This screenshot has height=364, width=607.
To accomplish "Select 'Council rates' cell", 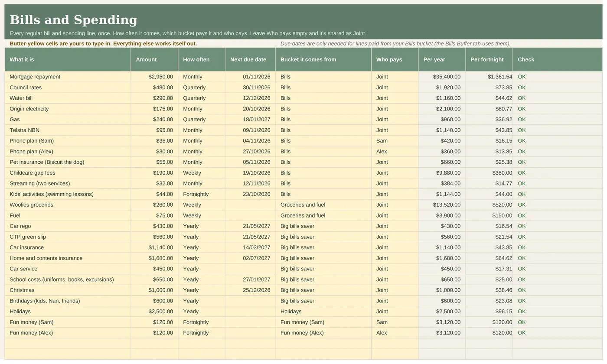I will [x=68, y=88].
